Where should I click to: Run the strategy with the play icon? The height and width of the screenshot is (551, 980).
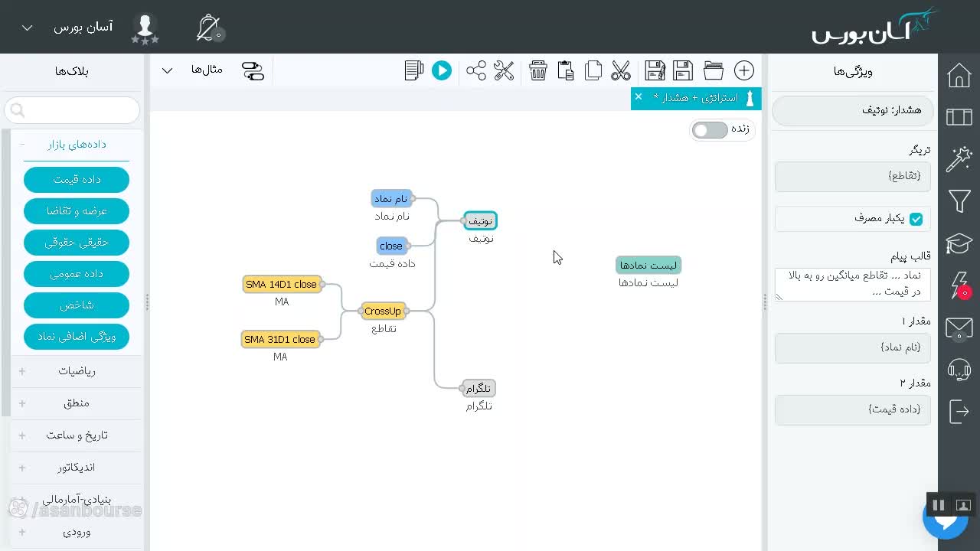[x=442, y=70]
